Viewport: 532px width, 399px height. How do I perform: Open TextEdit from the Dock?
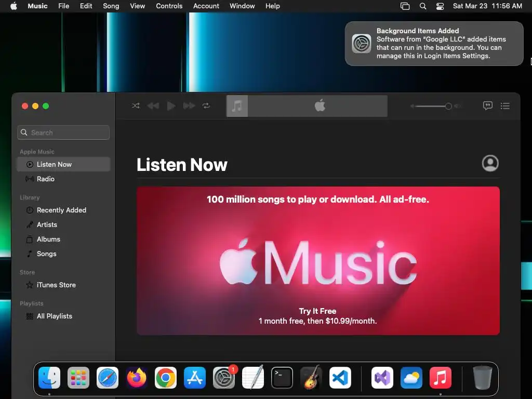pos(253,378)
